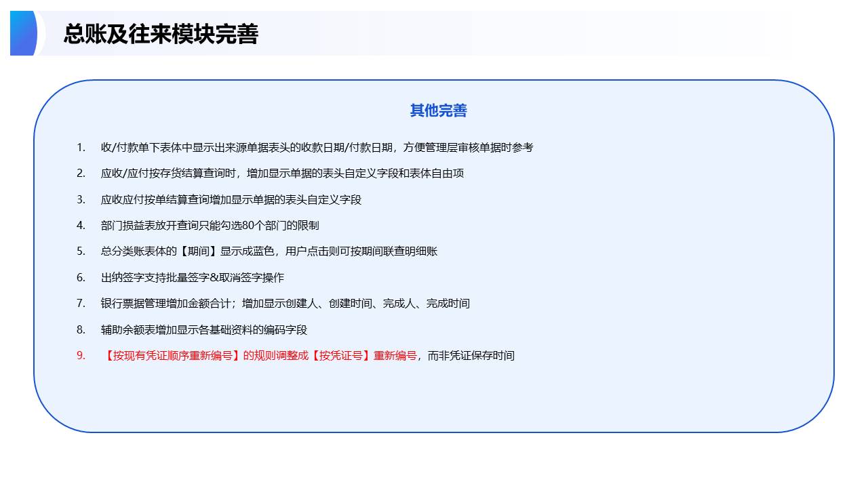Viewport: 868px width, 488px height.
Task: Select the black 而非凭证保存时间 text
Action: click(471, 355)
